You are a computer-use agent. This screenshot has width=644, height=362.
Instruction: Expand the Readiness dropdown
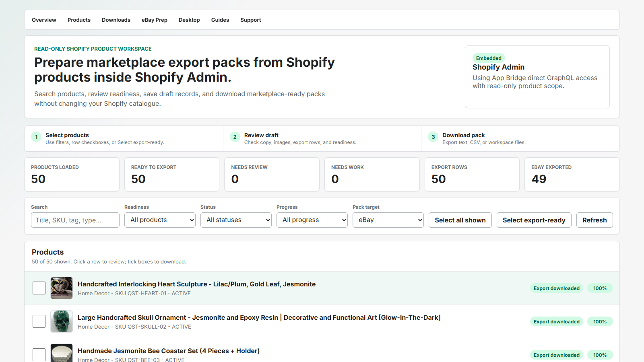(x=160, y=220)
